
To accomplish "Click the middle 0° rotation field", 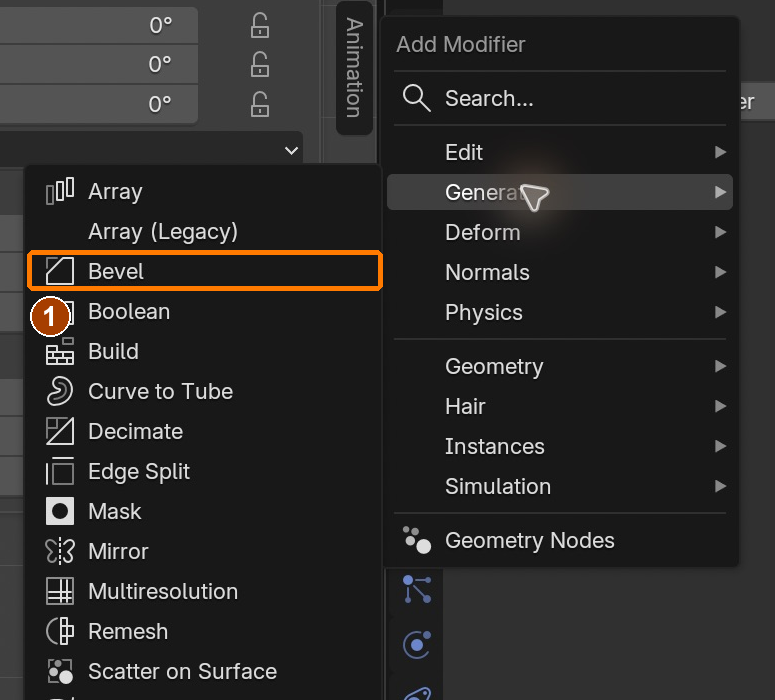I will pyautogui.click(x=99, y=64).
